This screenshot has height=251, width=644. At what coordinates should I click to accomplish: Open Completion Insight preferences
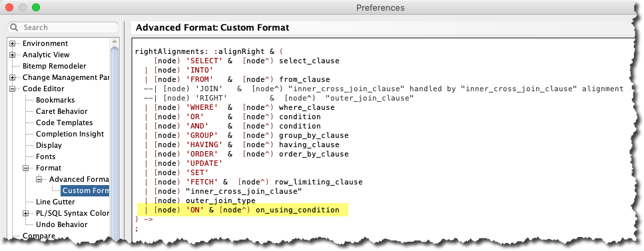pyautogui.click(x=70, y=134)
